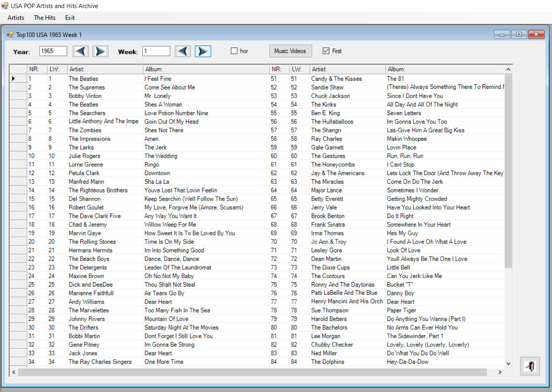Image resolution: width=552 pixels, height=392 pixels.
Task: Click the Week input field
Action: point(156,51)
